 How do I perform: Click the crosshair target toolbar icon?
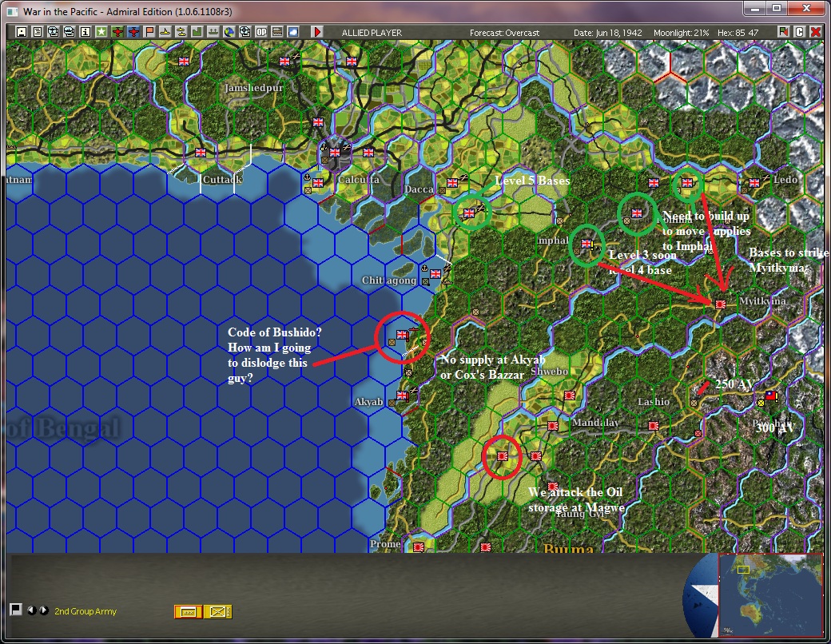tap(245, 32)
